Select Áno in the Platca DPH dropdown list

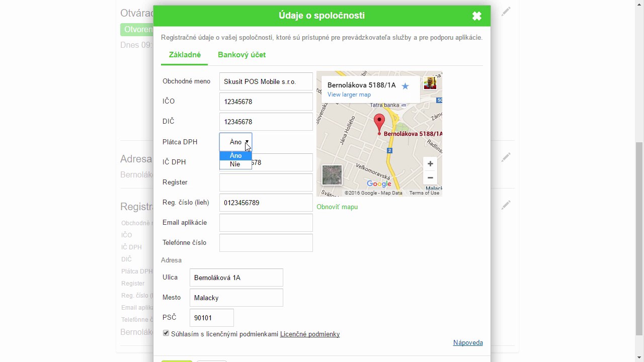(x=235, y=155)
